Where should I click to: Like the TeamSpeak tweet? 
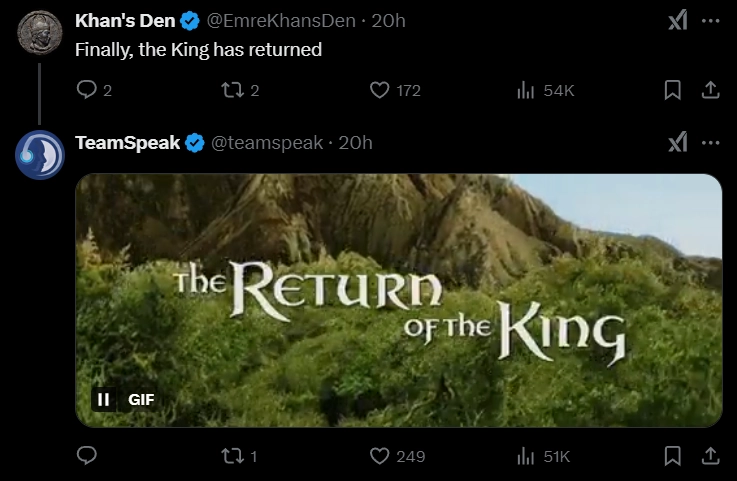coord(379,456)
